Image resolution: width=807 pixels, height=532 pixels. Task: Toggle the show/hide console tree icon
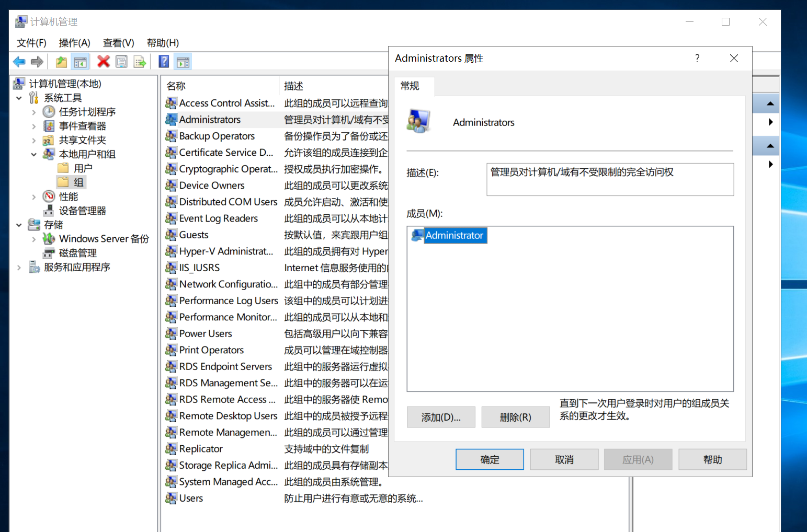[x=80, y=62]
